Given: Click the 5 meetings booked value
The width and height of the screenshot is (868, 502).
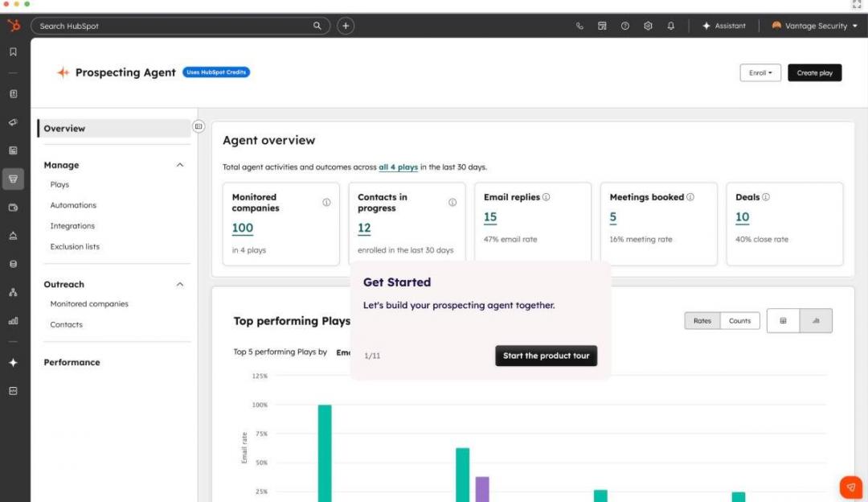Looking at the screenshot, I should 612,216.
